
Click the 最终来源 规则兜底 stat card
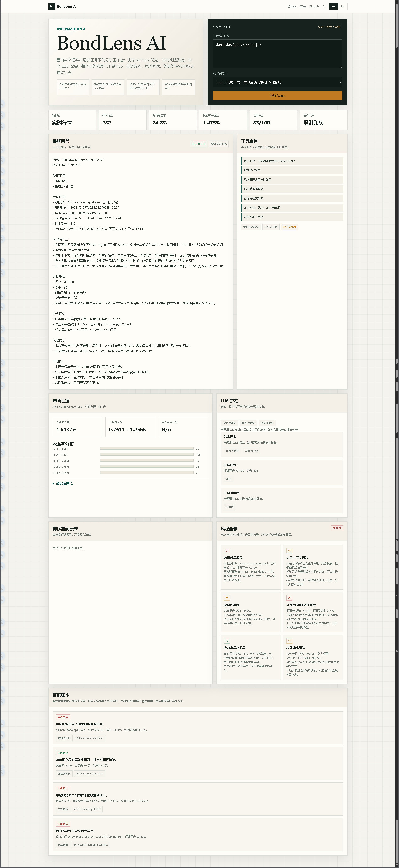click(324, 120)
